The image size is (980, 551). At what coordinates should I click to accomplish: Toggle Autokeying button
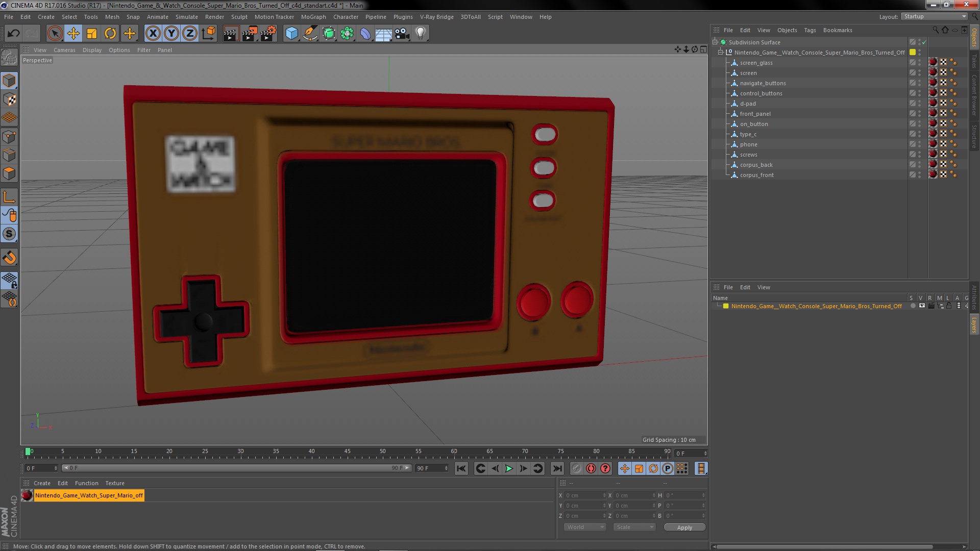click(x=591, y=468)
